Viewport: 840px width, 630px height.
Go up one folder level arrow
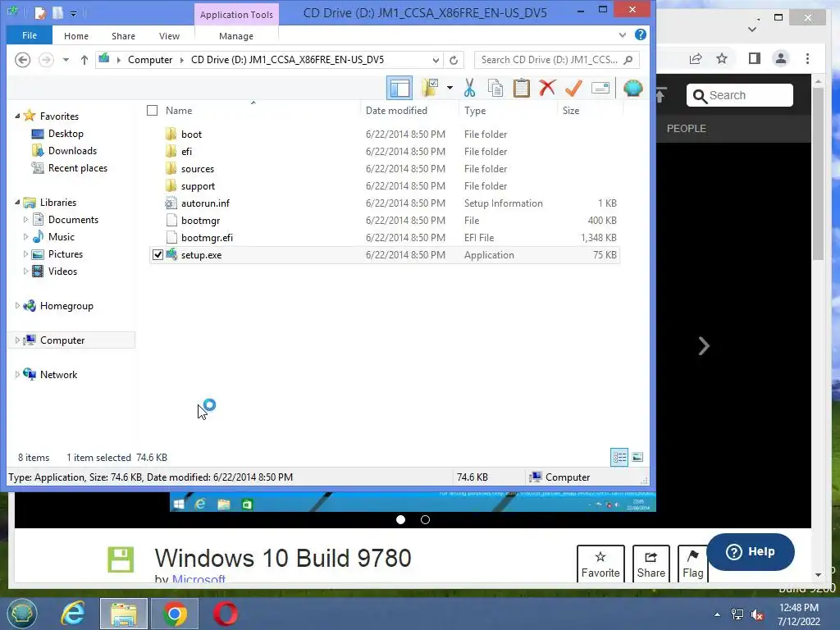(x=84, y=60)
